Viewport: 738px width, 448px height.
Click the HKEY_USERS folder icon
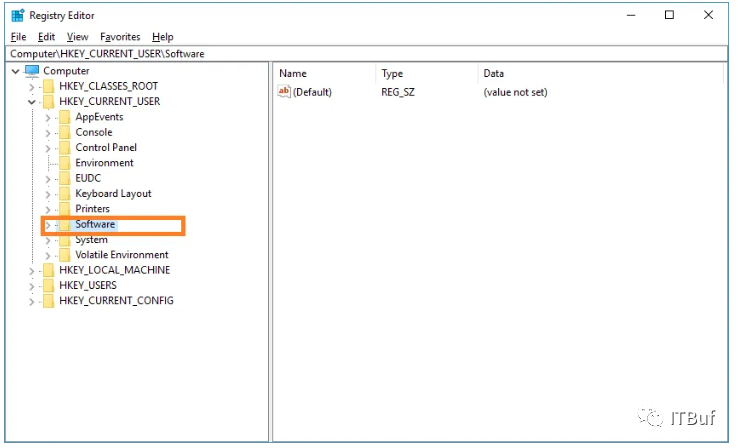pos(48,286)
